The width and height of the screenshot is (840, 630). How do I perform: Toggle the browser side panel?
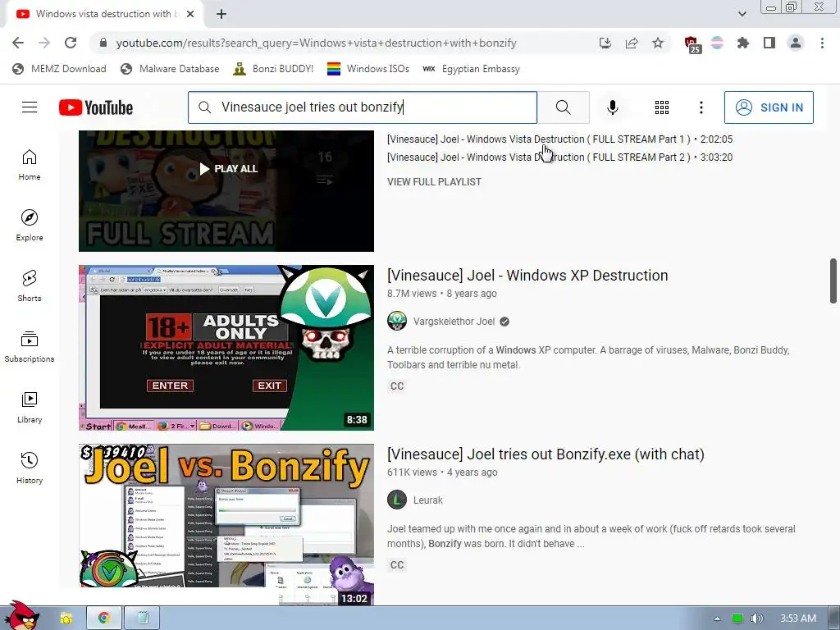coord(769,43)
